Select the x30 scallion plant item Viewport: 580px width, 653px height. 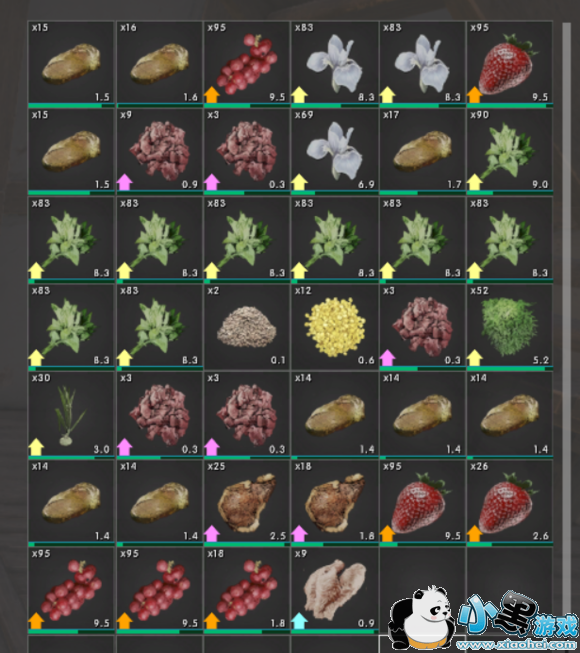tap(71, 414)
